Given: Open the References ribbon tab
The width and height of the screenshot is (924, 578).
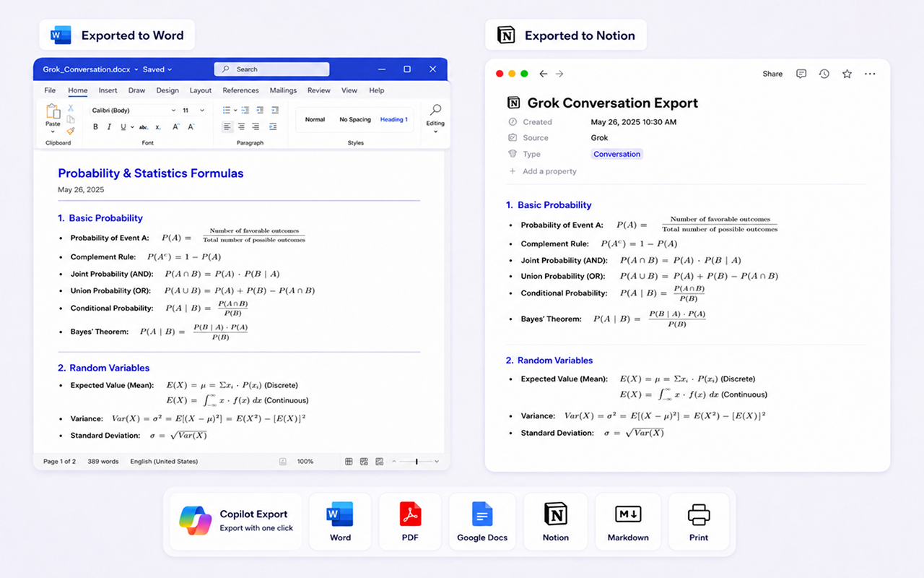Looking at the screenshot, I should [x=240, y=90].
